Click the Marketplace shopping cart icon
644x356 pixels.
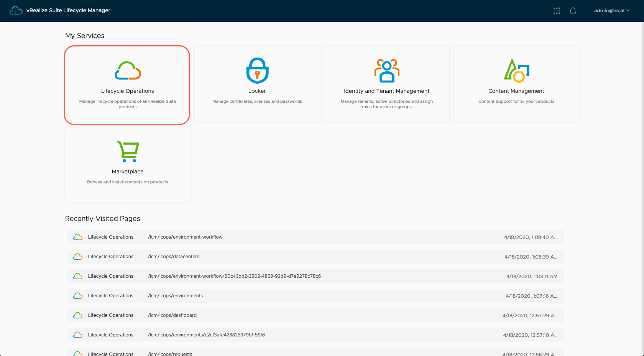click(x=128, y=151)
